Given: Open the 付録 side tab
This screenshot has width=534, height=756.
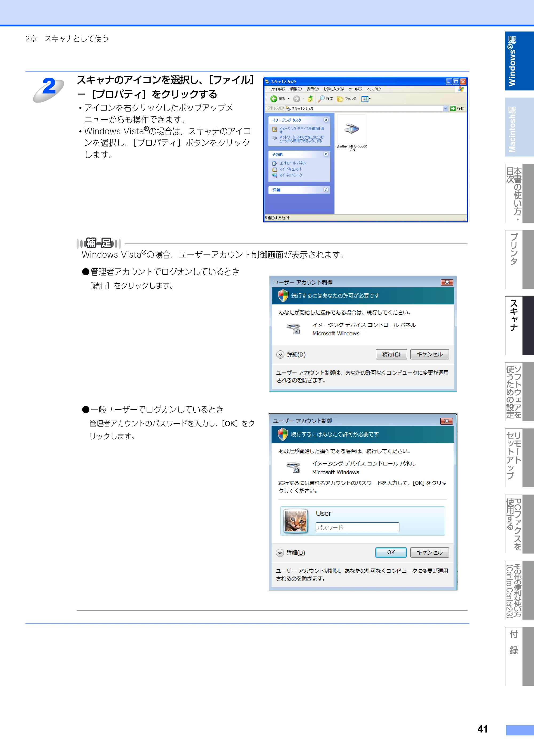Looking at the screenshot, I should 519,657.
